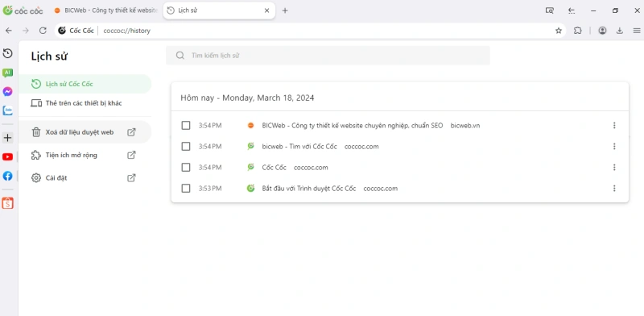Click the Cốc Cốc site info chip

click(76, 31)
